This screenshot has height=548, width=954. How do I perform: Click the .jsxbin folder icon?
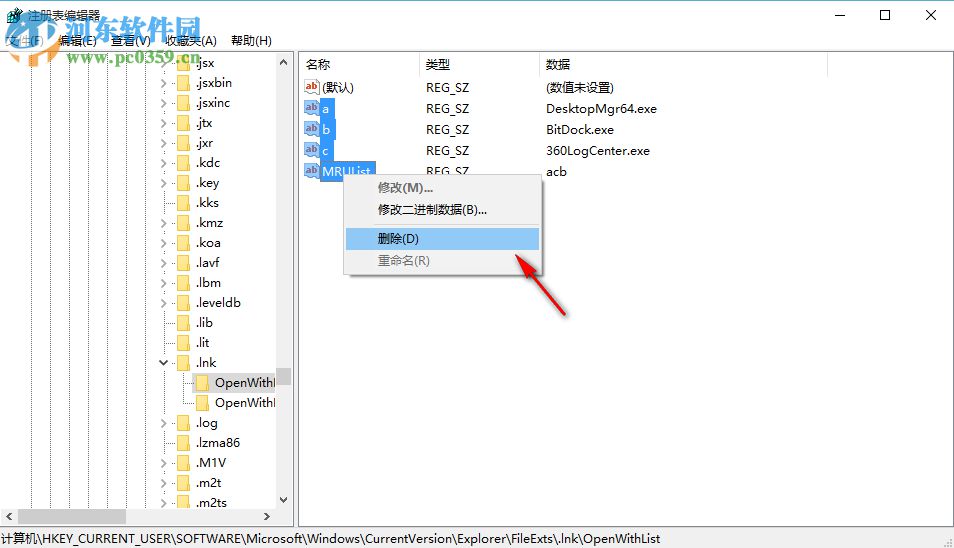pos(183,83)
